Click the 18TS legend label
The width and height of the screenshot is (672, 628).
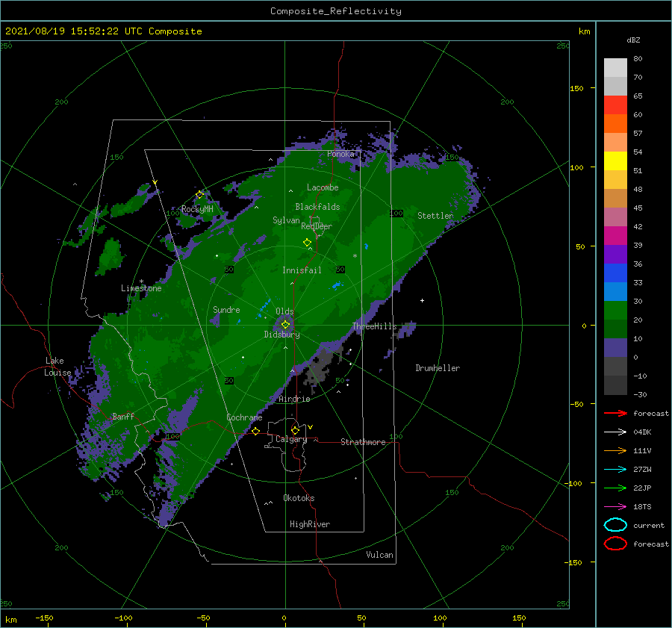tap(642, 507)
